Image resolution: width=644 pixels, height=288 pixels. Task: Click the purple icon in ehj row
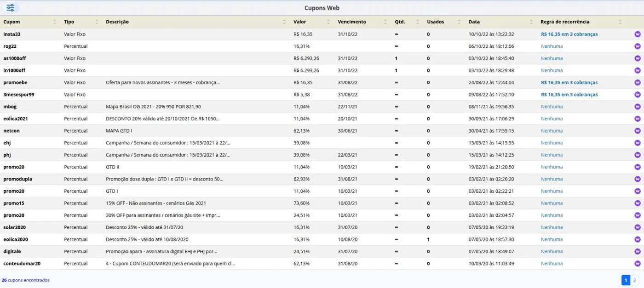[638, 143]
